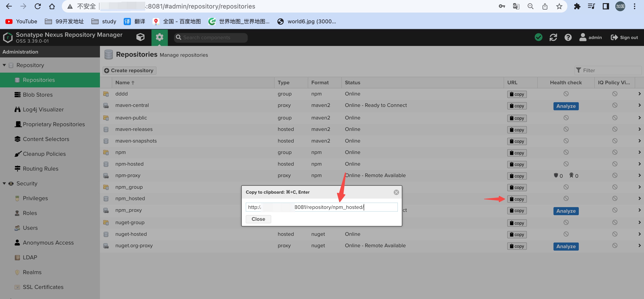The height and width of the screenshot is (299, 644).
Task: Click the repository URL field in dialog
Action: (322, 207)
